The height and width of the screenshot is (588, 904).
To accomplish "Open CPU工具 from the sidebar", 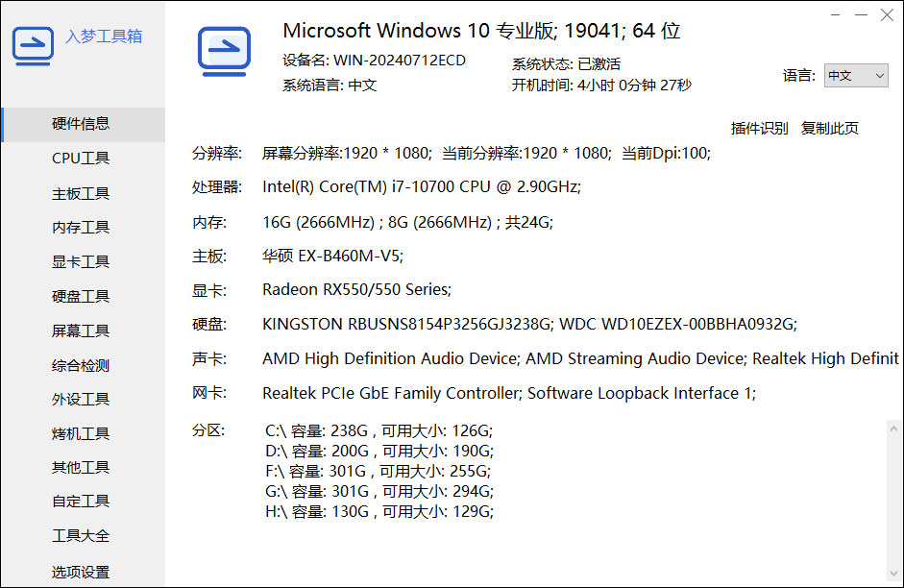I will 81,159.
